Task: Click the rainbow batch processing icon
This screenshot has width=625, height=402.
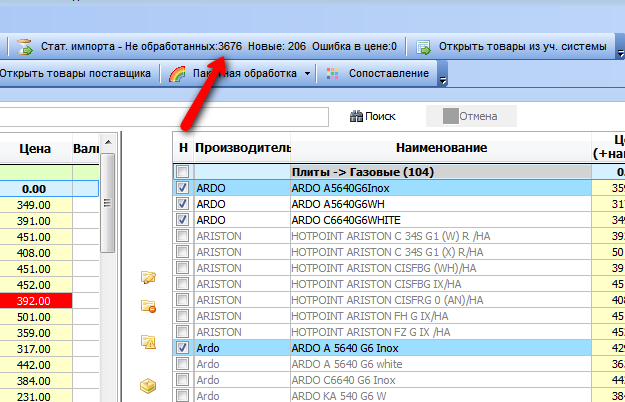Action: pos(177,74)
